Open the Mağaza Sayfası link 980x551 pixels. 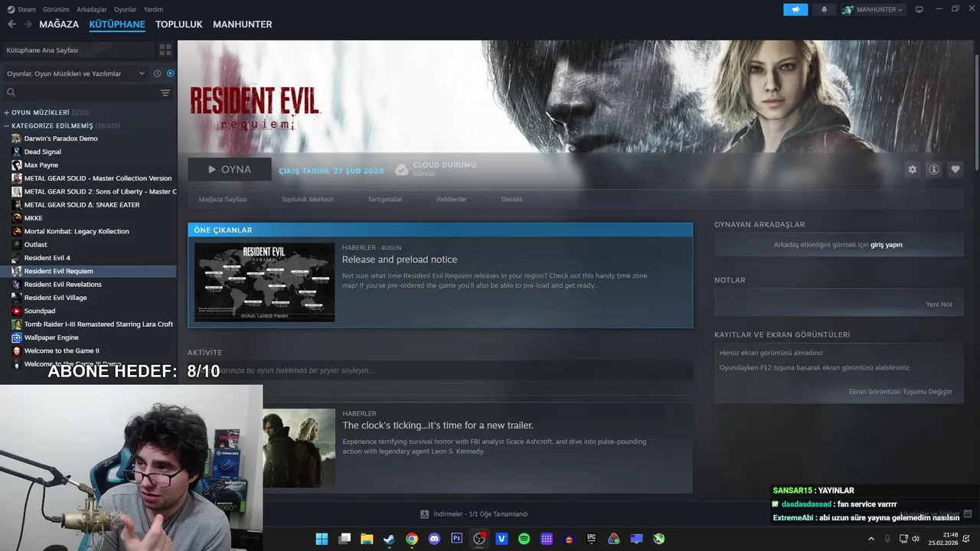coord(223,199)
